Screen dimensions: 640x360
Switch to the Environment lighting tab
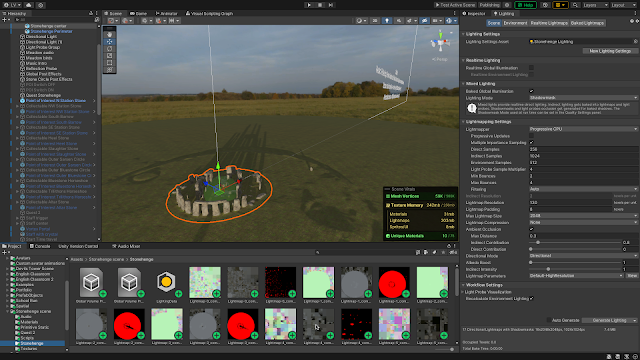coord(515,23)
